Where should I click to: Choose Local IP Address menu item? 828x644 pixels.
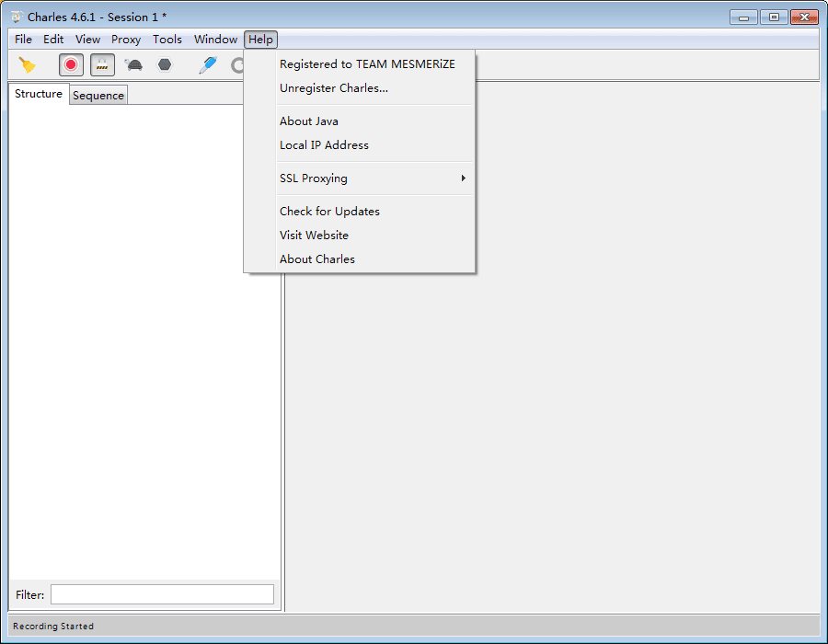(360, 145)
